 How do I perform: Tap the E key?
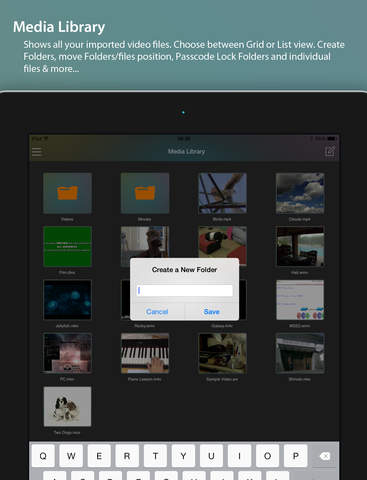99,456
